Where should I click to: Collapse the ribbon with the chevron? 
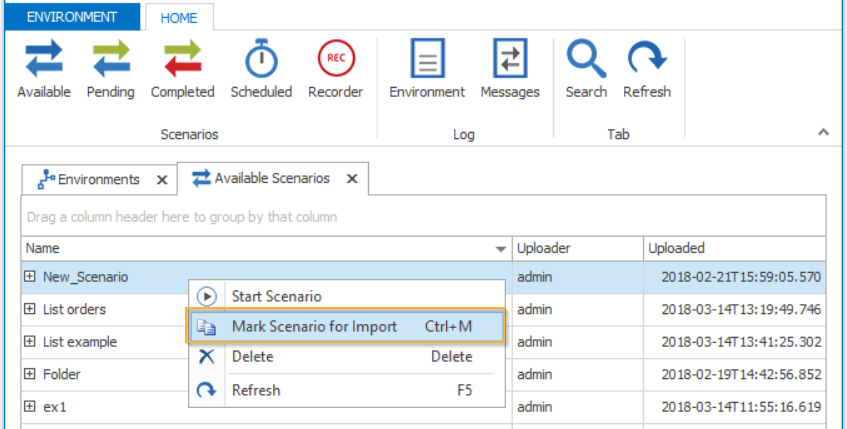(823, 132)
